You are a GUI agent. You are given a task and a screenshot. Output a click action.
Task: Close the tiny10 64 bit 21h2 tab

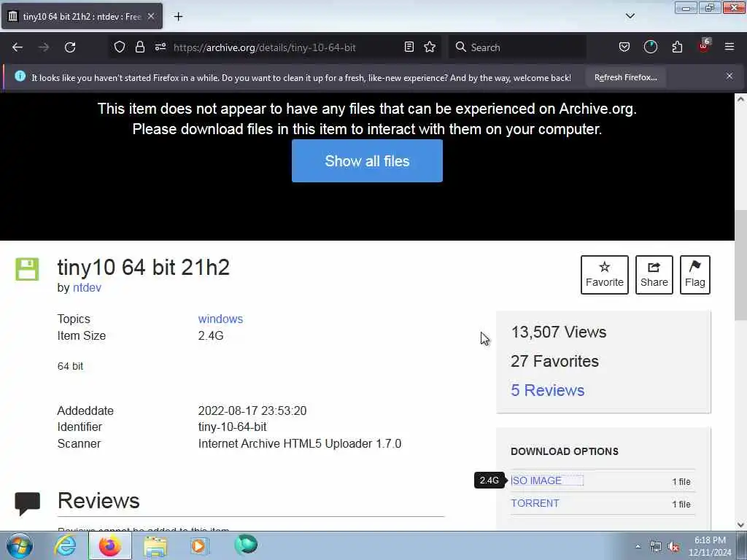tap(151, 16)
